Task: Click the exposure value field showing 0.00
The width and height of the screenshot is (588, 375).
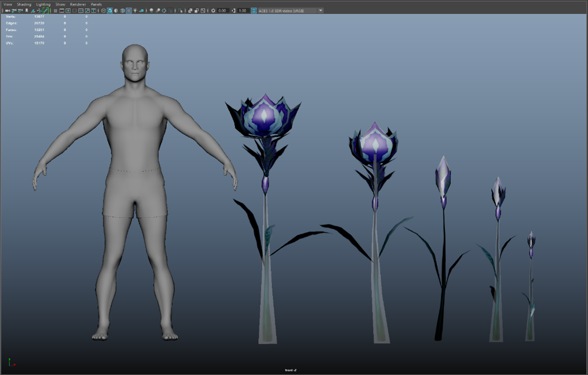Action: click(222, 11)
